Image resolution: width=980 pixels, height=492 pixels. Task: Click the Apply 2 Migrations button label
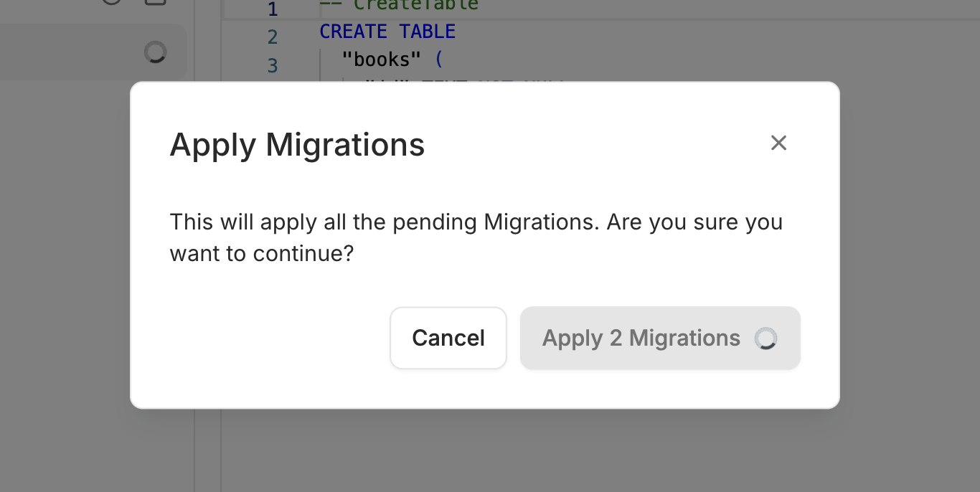pyautogui.click(x=641, y=338)
